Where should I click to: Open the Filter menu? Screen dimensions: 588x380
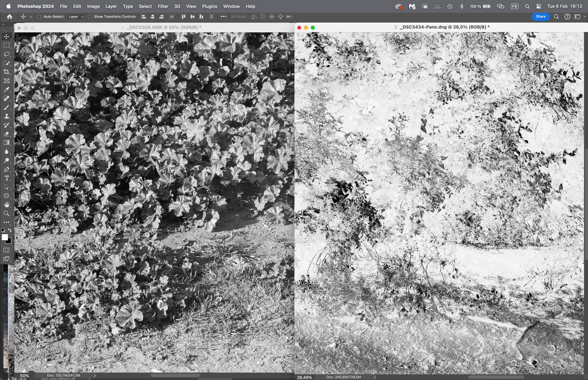point(163,6)
